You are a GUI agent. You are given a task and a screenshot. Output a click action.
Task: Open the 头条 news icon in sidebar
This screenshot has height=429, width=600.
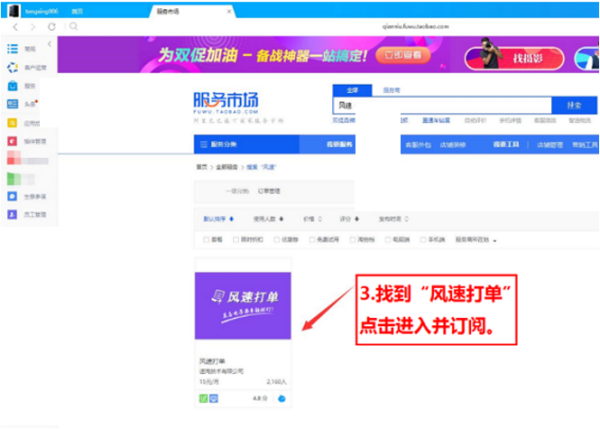(x=12, y=104)
